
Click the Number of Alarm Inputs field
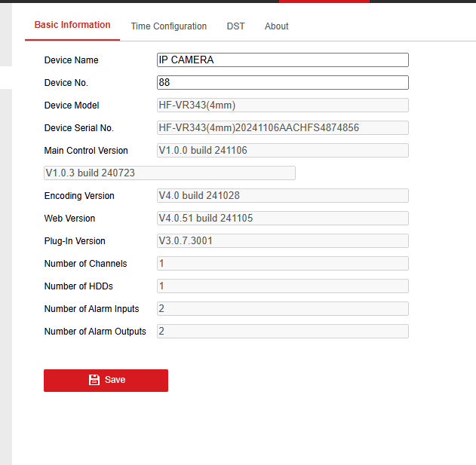[282, 309]
